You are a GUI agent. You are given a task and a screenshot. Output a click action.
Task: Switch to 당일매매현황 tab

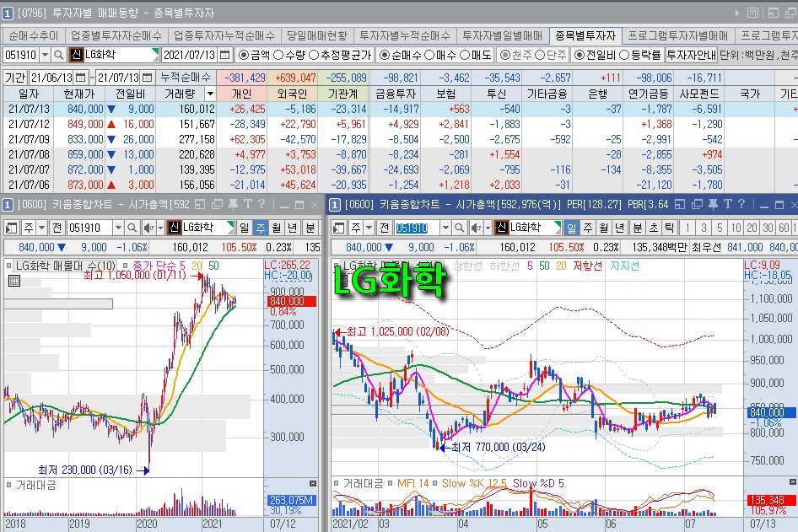pos(316,35)
